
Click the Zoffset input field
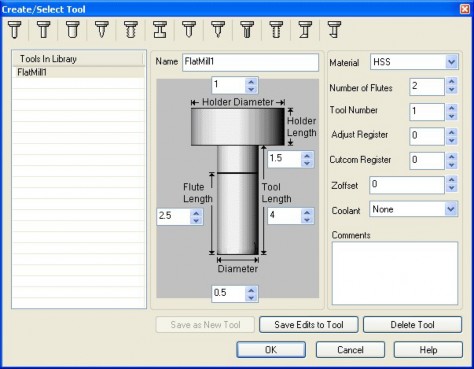pyautogui.click(x=407, y=185)
